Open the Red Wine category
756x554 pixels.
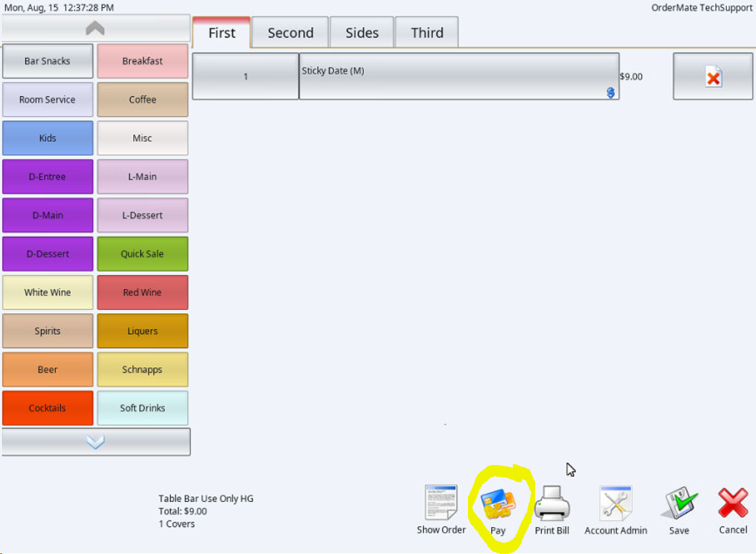pos(143,292)
